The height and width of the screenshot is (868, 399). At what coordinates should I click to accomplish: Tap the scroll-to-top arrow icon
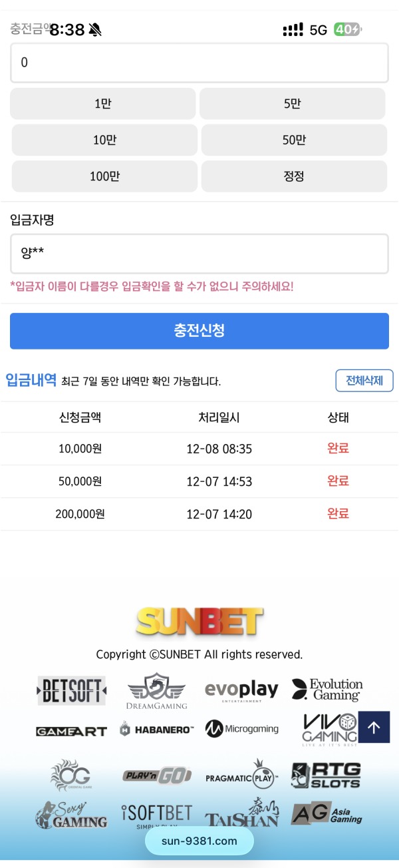point(374,727)
